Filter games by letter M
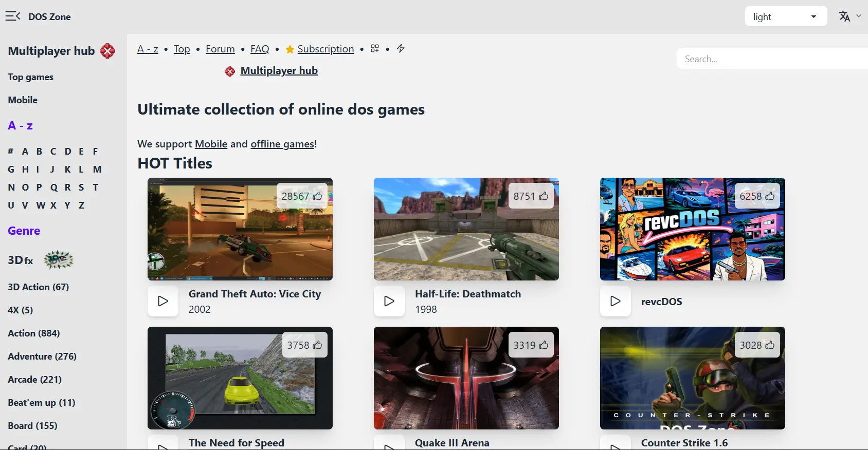 point(97,170)
